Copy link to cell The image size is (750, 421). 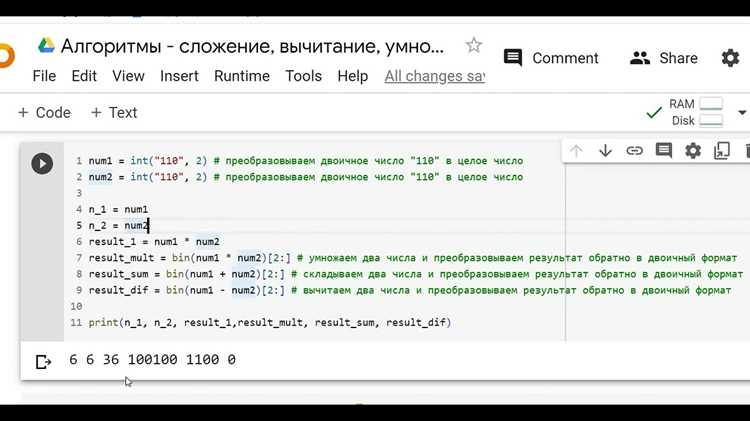tap(634, 151)
